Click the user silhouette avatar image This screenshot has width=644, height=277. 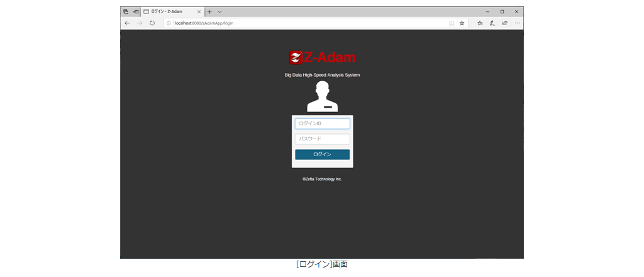[323, 96]
